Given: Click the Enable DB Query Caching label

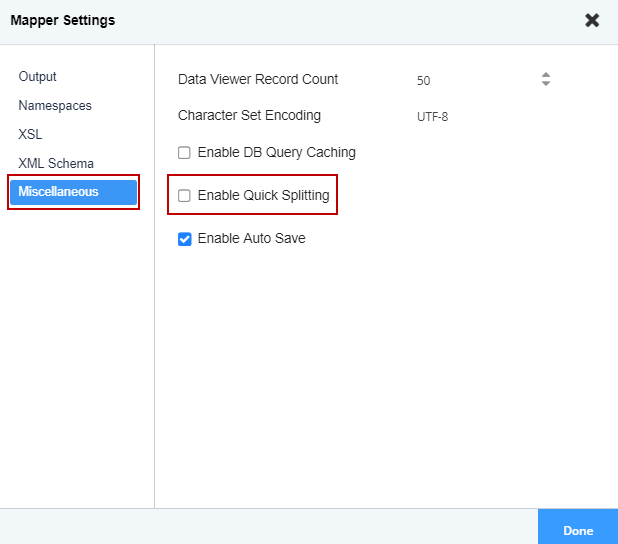Looking at the screenshot, I should click(277, 153).
